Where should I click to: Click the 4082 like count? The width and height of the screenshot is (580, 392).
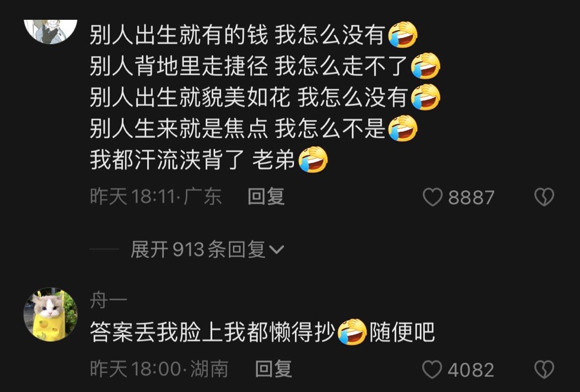[471, 370]
